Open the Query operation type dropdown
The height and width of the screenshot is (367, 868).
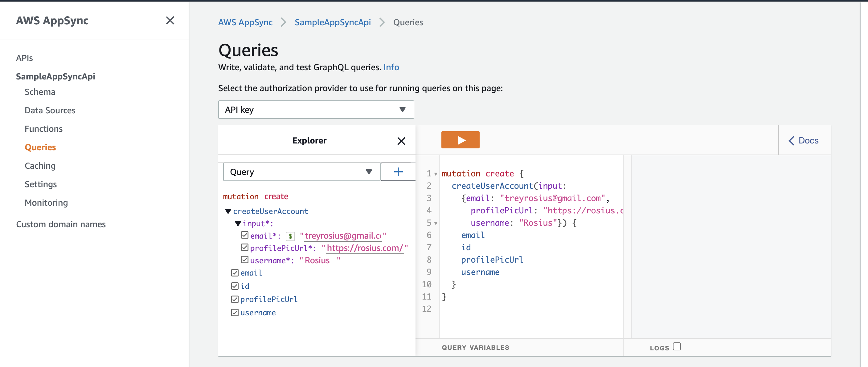(x=301, y=172)
